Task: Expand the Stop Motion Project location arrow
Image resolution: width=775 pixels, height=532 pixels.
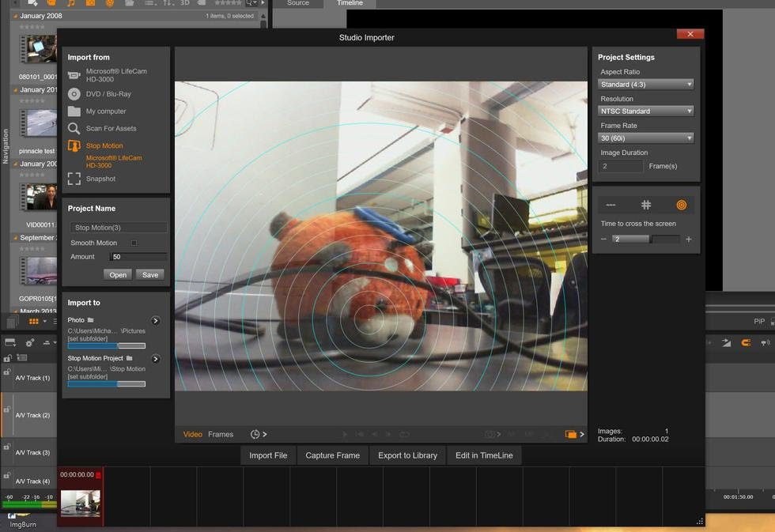Action: (156, 359)
